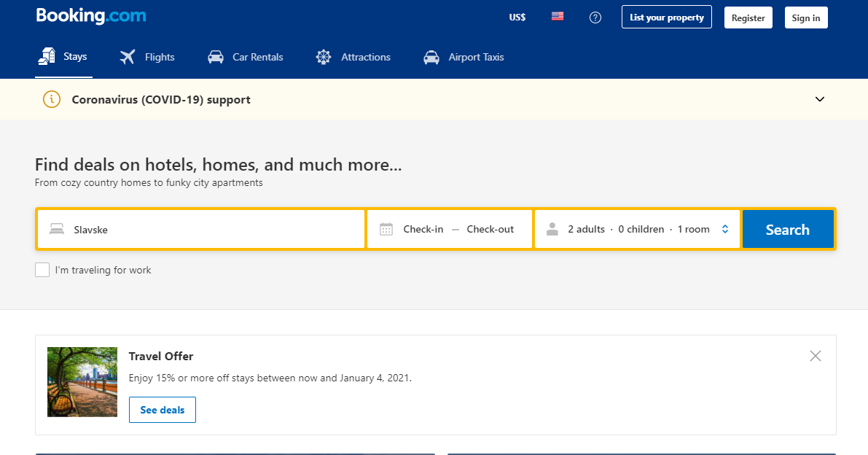Click the Coronavirus info circle icon
Viewport: 868px width, 455px height.
click(52, 99)
